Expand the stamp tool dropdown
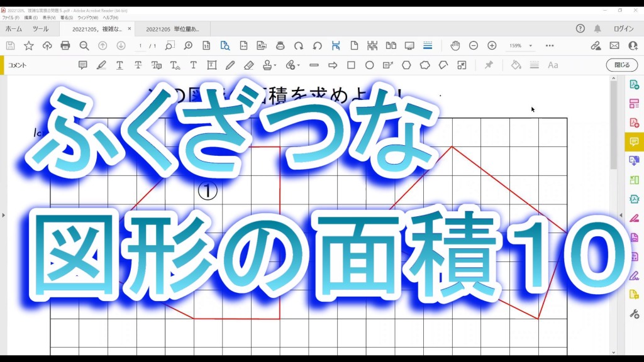Viewport: 644px width, 362px height. [x=275, y=65]
